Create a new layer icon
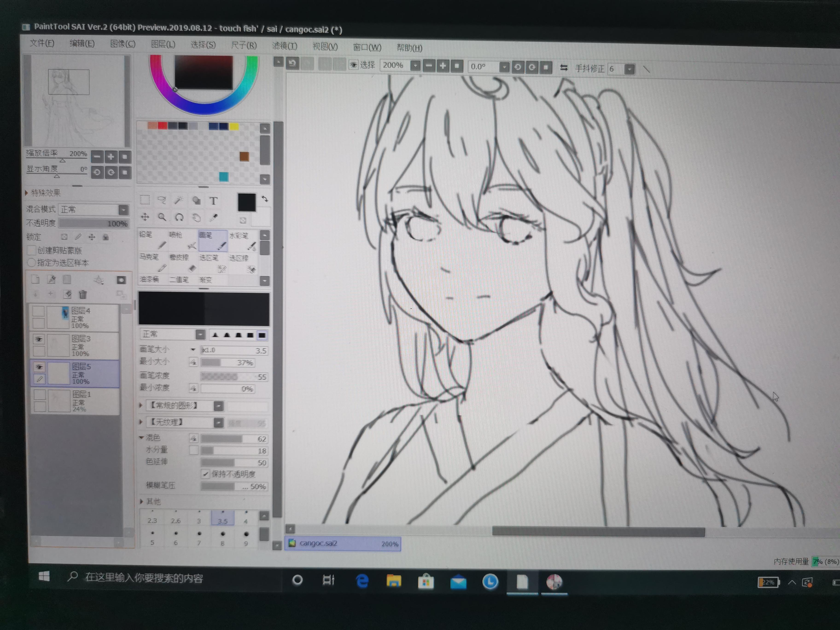Screen dimensions: 840x630 tap(35, 280)
